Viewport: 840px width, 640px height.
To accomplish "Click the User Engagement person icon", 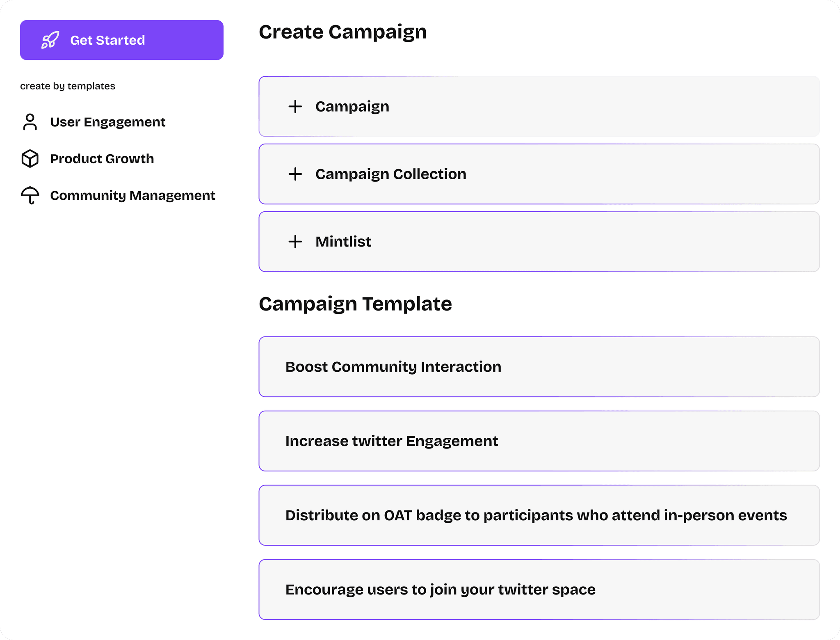I will coord(30,122).
